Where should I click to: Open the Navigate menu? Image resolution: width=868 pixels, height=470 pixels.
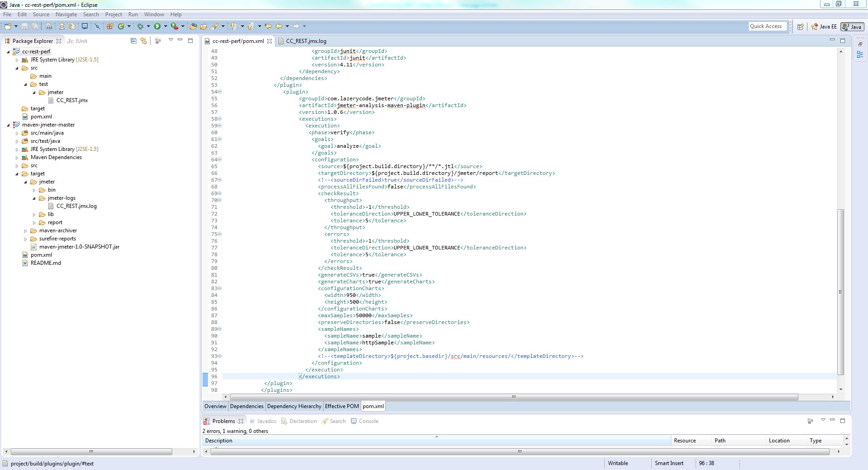pyautogui.click(x=66, y=14)
